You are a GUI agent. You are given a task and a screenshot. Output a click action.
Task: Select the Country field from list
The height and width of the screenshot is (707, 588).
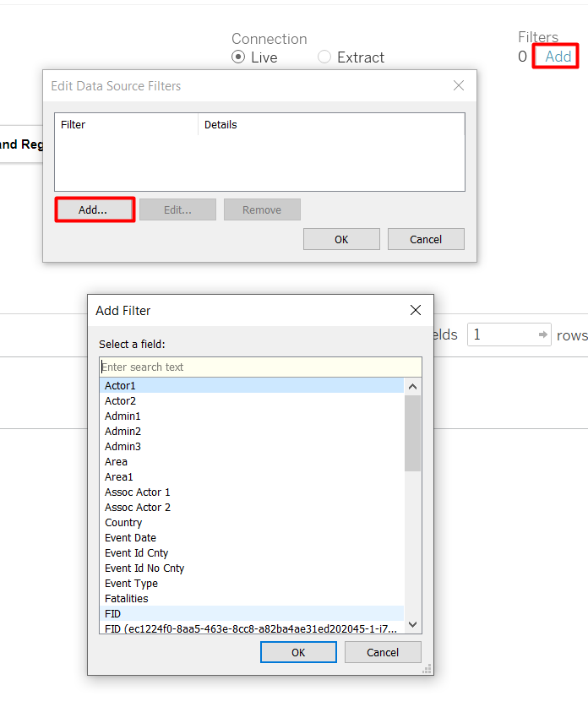click(x=123, y=523)
